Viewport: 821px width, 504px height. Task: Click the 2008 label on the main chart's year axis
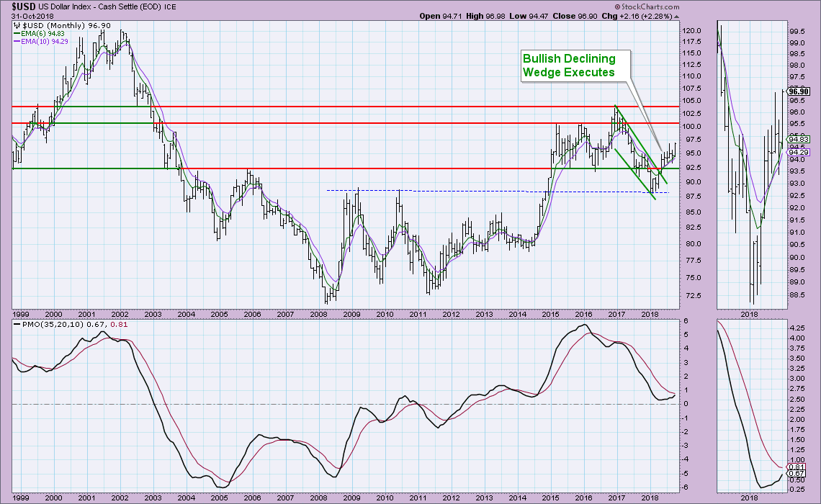(318, 315)
